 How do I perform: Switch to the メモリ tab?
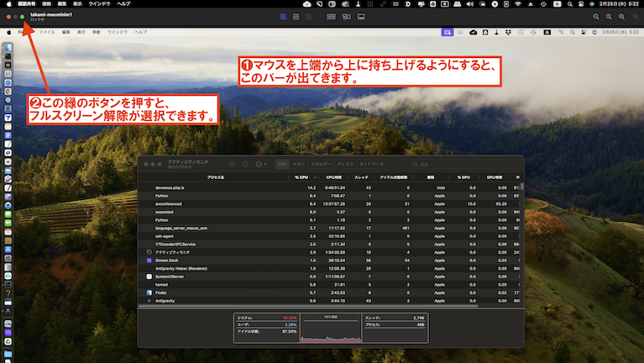pos(298,164)
